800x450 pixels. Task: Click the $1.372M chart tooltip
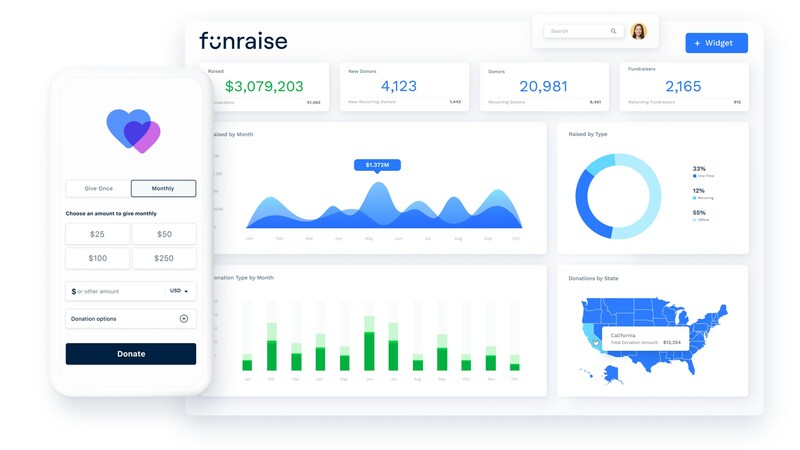(376, 164)
